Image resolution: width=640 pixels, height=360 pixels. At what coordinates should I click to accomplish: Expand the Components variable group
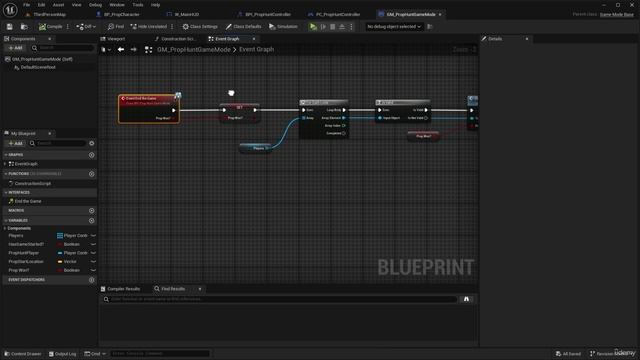(5, 228)
